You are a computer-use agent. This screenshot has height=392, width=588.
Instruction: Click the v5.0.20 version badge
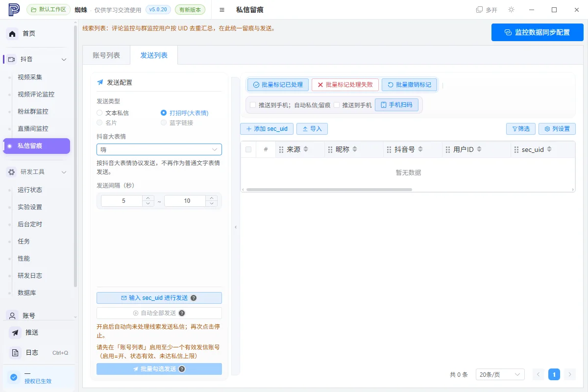pyautogui.click(x=158, y=10)
